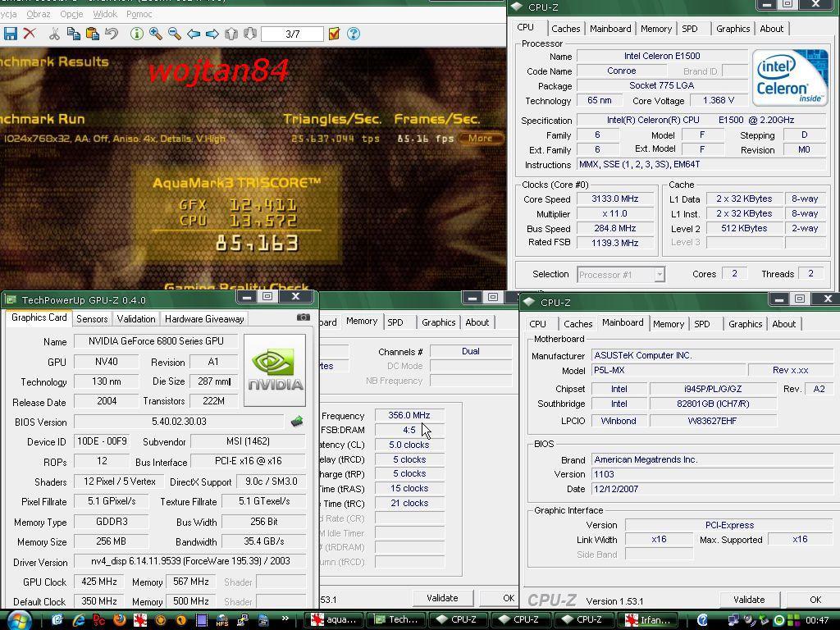Click the Core Speed value 3133.0 MHz
Screen dimensions: 840x630
tap(615, 199)
